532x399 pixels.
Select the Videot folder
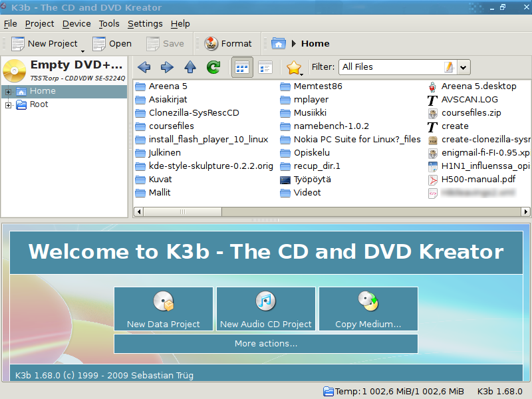(301, 192)
